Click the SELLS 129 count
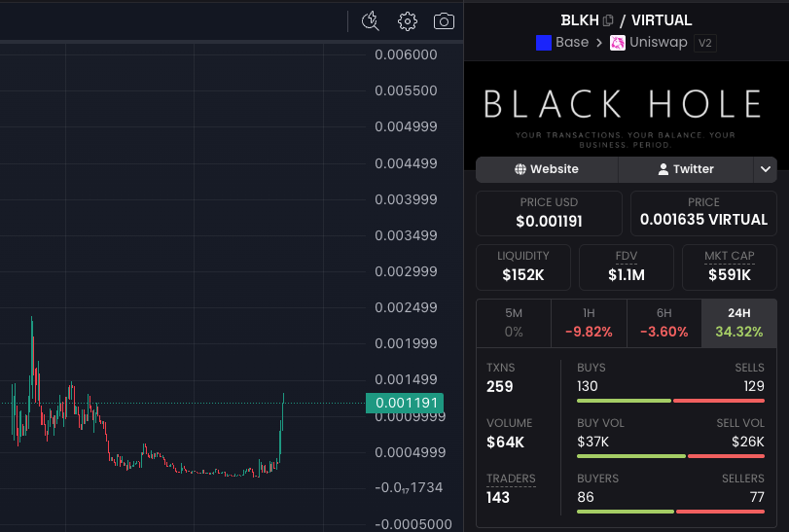This screenshot has width=789, height=532. [754, 386]
